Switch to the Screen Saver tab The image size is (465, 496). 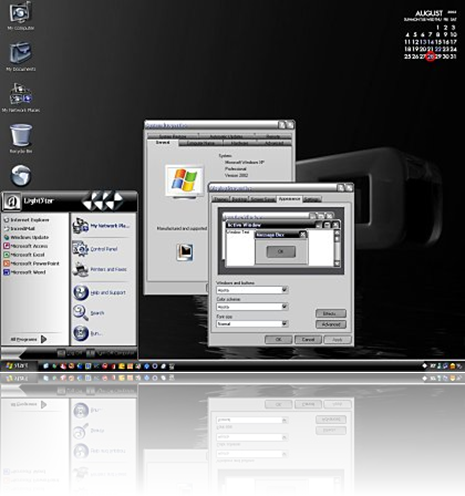(x=263, y=199)
